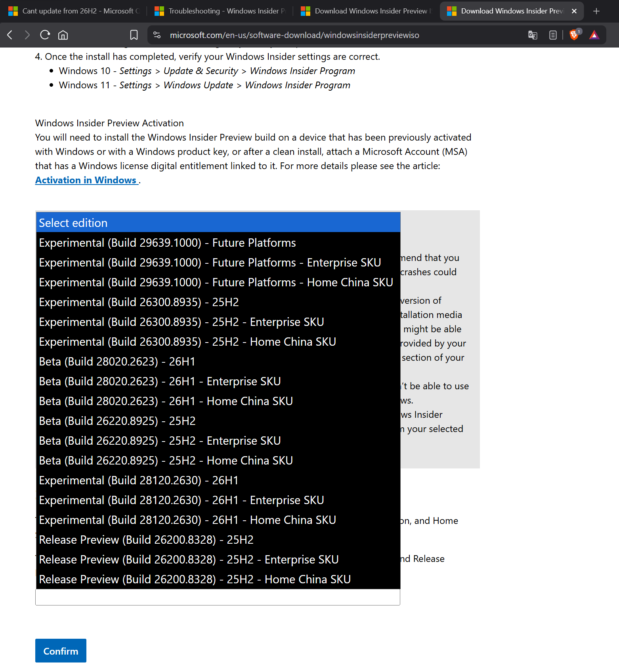Select Beta Build 28020.2623 26H1 Home China SKU
This screenshot has width=619, height=672.
pos(218,401)
